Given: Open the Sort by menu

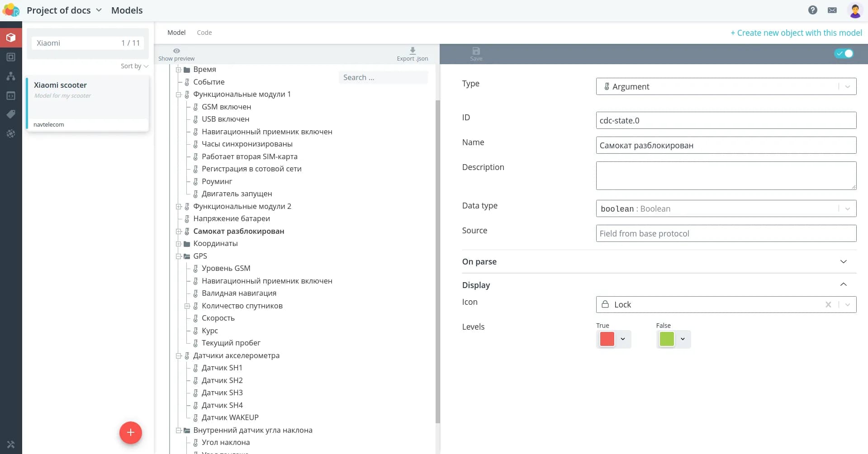Looking at the screenshot, I should coord(134,66).
